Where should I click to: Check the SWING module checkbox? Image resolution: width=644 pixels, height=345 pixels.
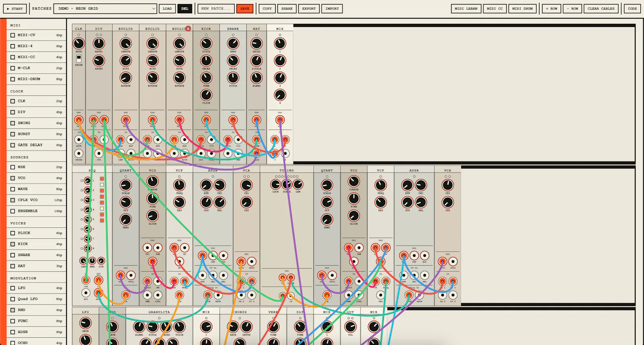(x=13, y=123)
